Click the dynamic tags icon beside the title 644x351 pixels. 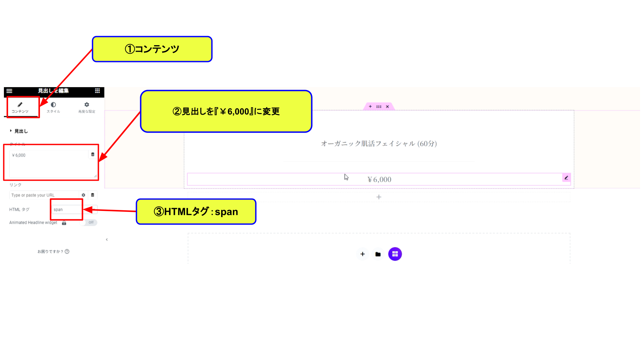[93, 155]
